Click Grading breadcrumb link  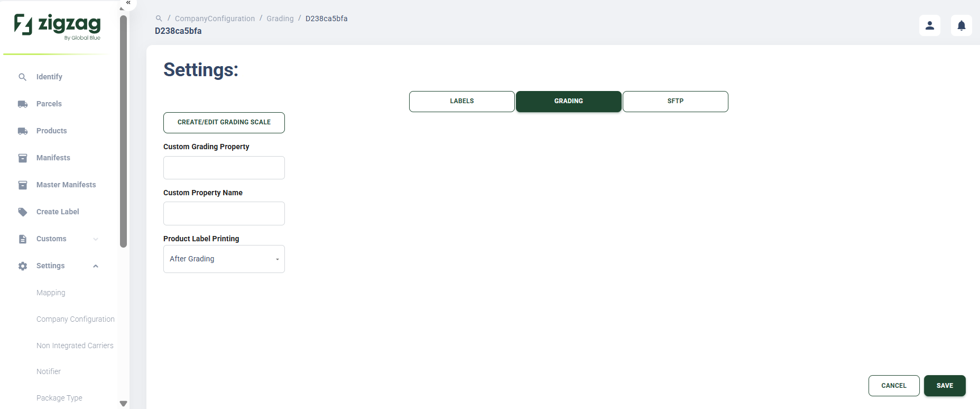(280, 19)
